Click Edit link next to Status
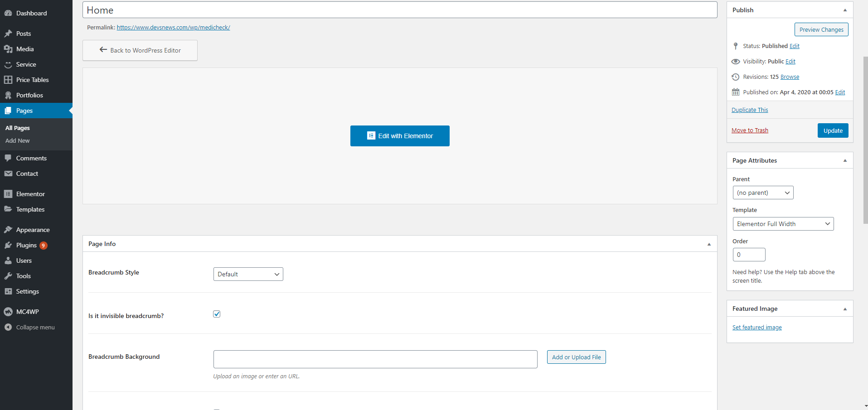868x410 pixels. click(795, 46)
